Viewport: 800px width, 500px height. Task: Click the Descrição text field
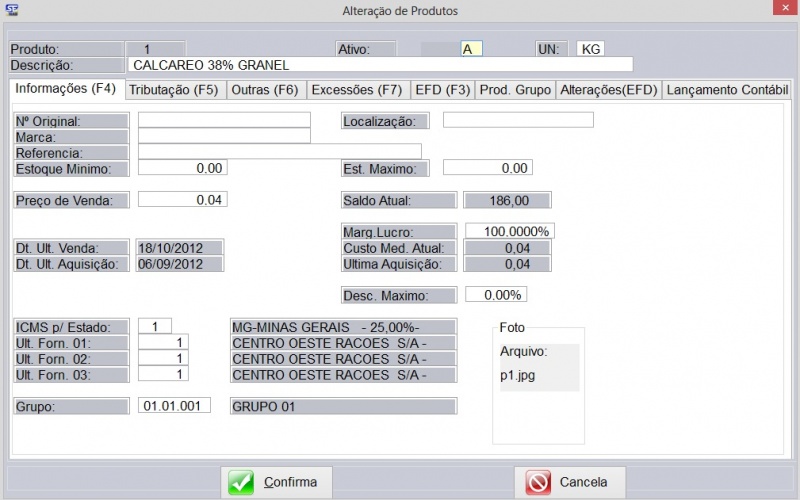coord(380,65)
